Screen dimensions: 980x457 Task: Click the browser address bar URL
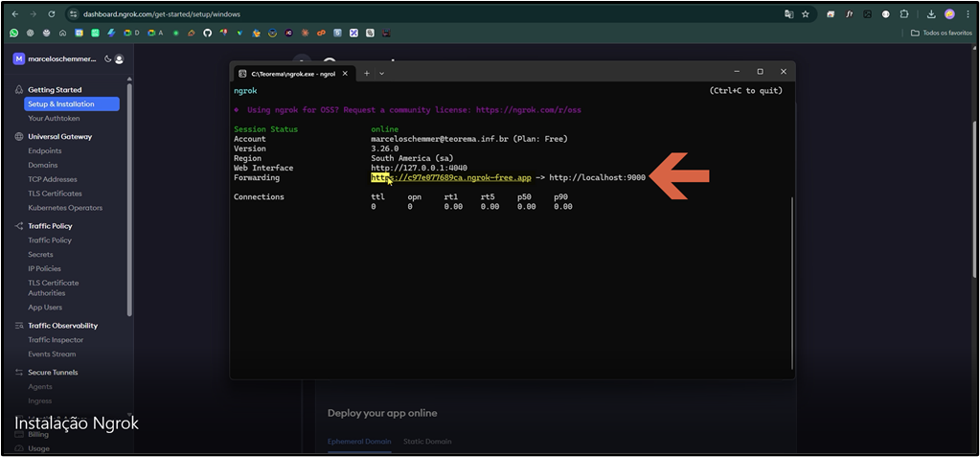click(x=161, y=13)
